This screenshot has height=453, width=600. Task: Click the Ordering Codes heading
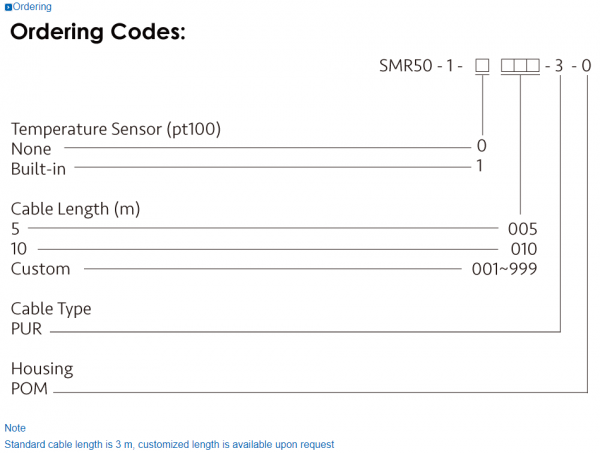(98, 32)
